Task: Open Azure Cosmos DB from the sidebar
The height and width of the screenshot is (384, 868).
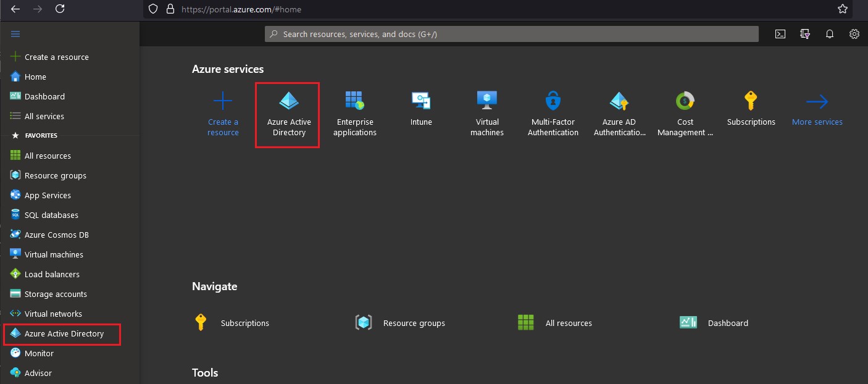Action: click(56, 235)
